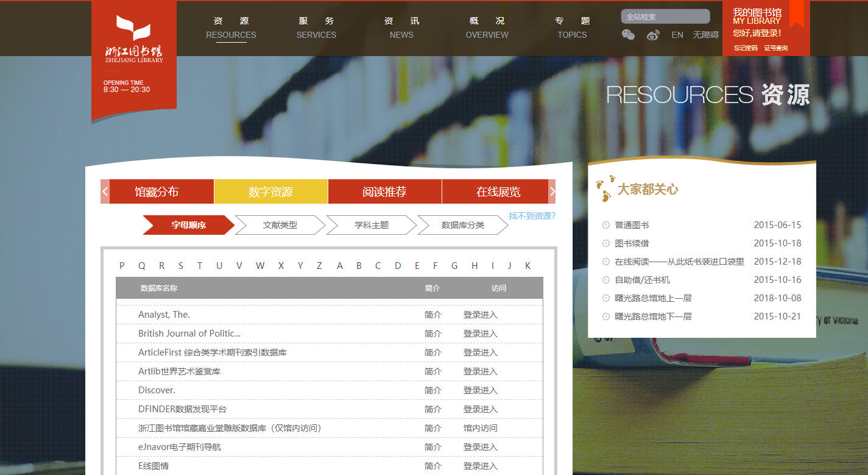The width and height of the screenshot is (868, 475).
Task: Open ArticleFirst 综合类学术期刊索引数据库 entry
Action: [213, 352]
